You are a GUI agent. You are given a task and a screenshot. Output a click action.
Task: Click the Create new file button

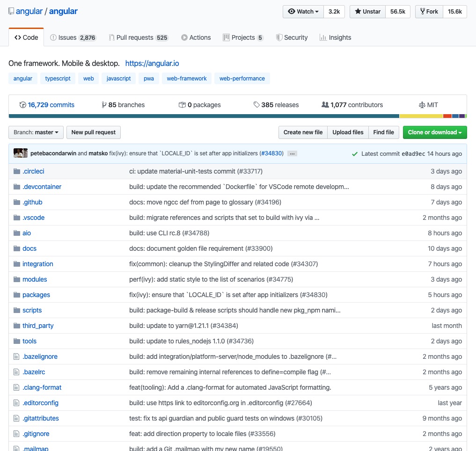click(x=303, y=132)
